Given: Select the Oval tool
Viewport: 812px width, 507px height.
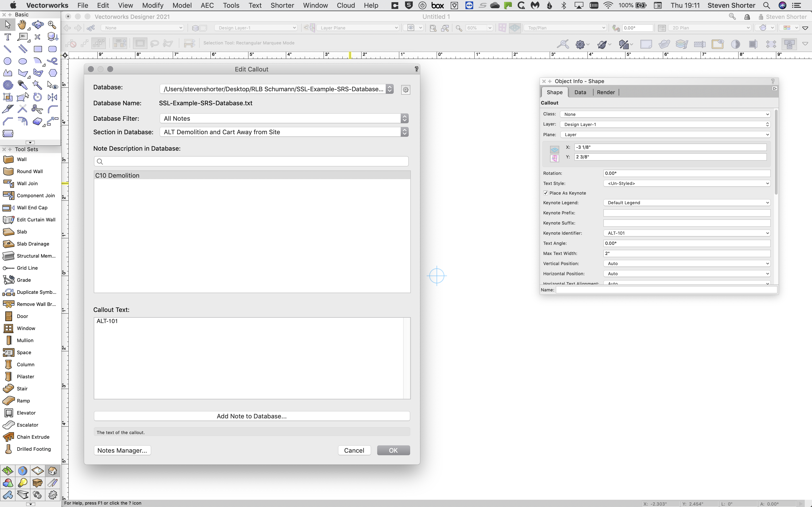Looking at the screenshot, I should pos(22,61).
